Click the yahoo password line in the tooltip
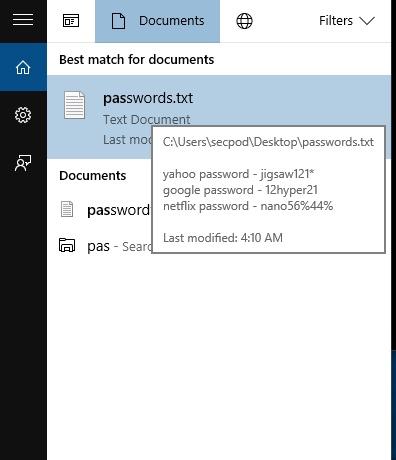The height and width of the screenshot is (460, 396). point(239,174)
